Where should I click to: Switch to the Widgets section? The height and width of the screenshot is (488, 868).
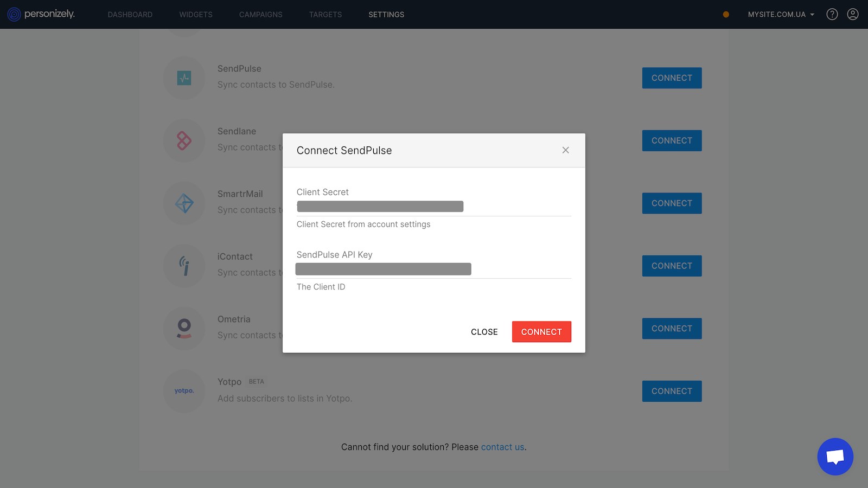coord(196,15)
